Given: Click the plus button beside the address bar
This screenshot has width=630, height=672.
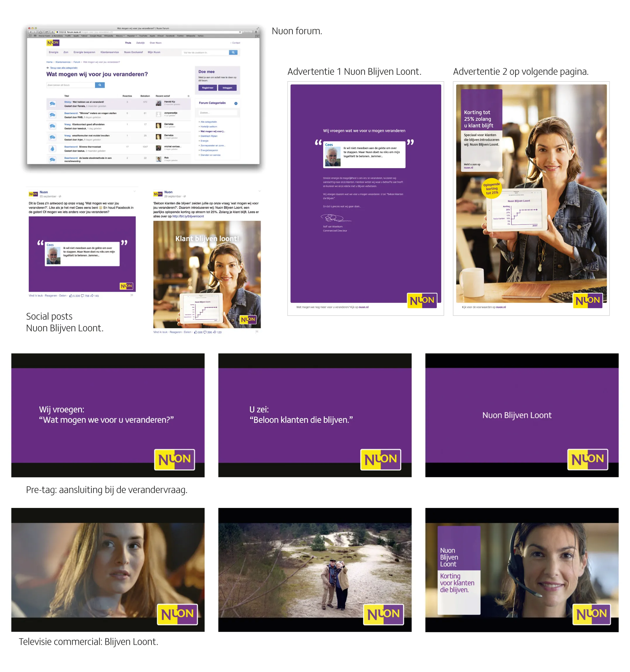Looking at the screenshot, I should pos(52,32).
